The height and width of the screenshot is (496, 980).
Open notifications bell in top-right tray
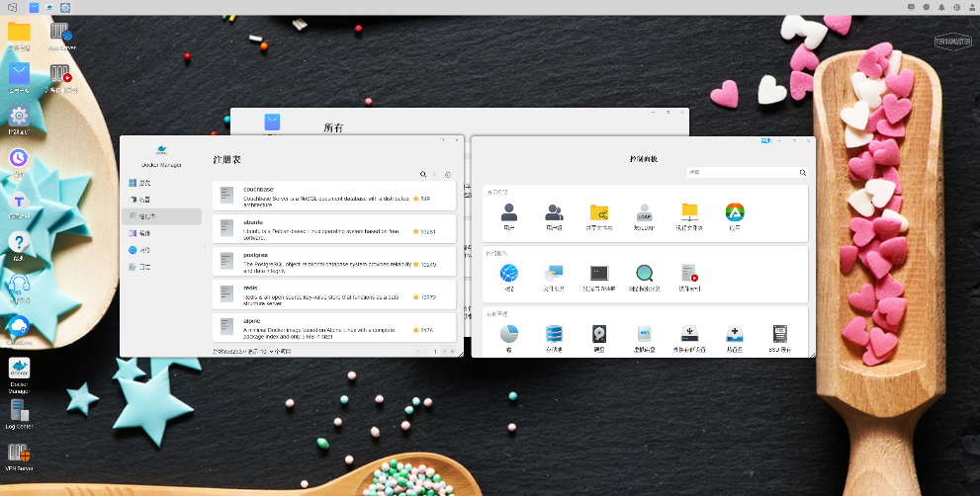pos(941,8)
